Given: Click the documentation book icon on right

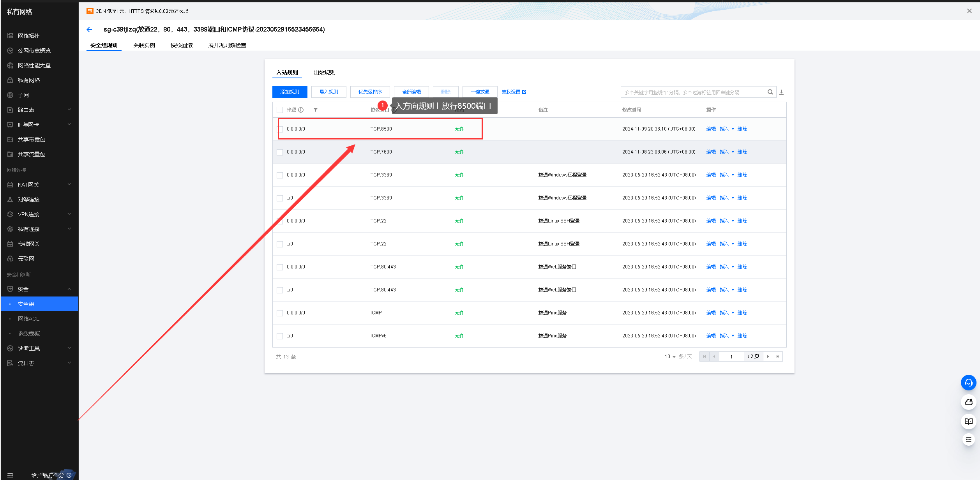Looking at the screenshot, I should (968, 421).
